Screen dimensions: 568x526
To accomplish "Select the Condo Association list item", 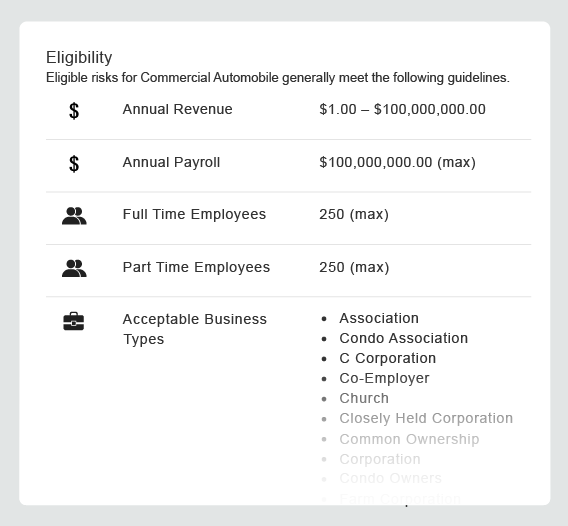I will (x=404, y=338).
